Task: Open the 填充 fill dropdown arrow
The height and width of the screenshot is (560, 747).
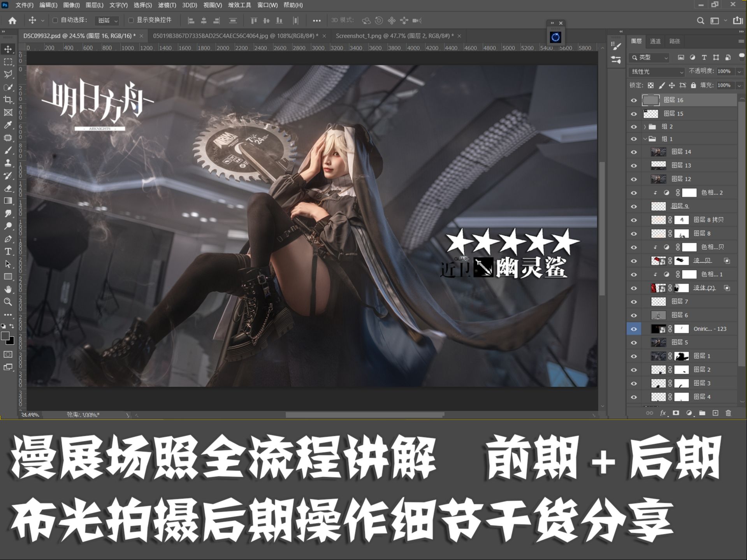Action: 739,86
